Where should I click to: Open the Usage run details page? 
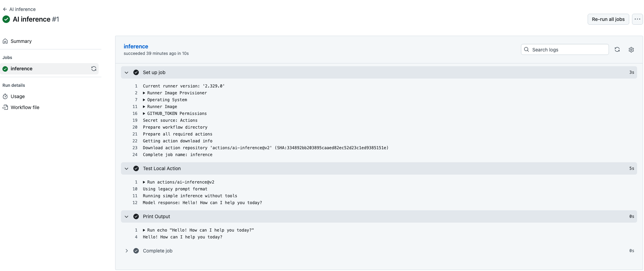(18, 96)
